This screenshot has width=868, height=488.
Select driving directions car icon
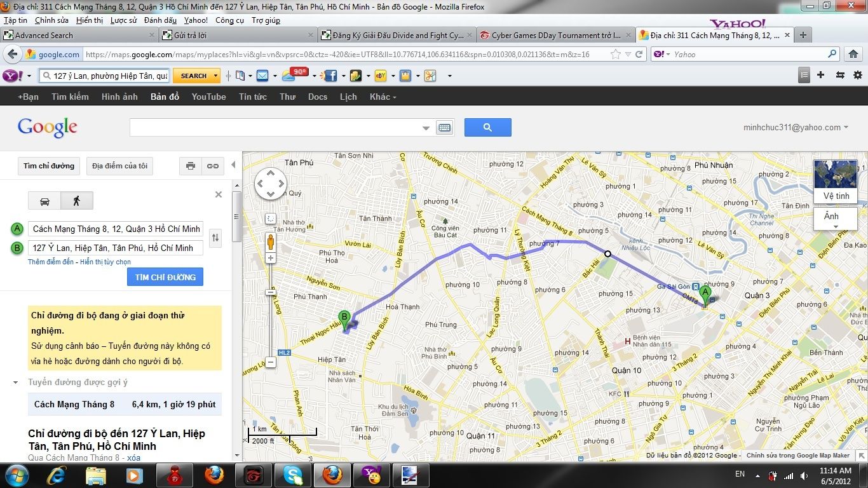(44, 201)
